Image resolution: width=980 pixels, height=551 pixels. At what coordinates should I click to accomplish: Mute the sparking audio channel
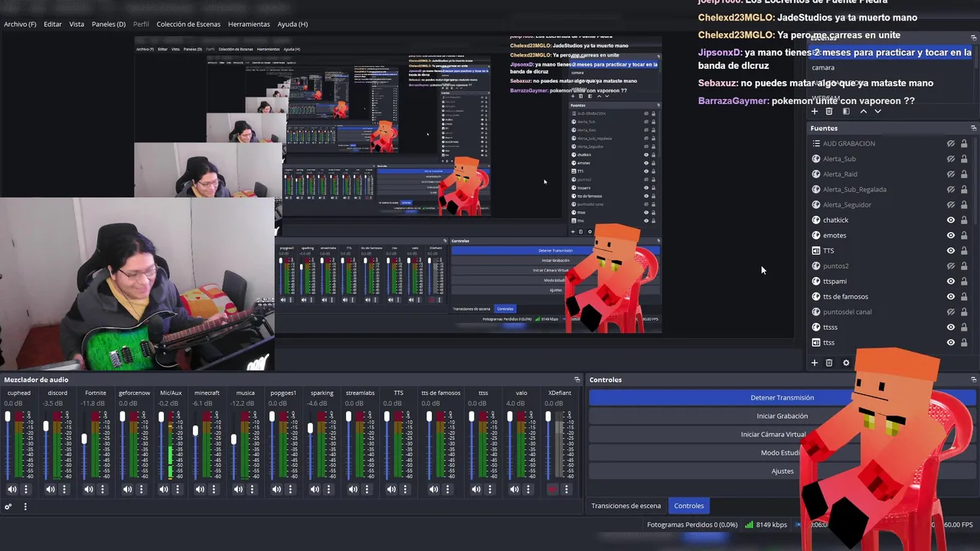pos(315,489)
